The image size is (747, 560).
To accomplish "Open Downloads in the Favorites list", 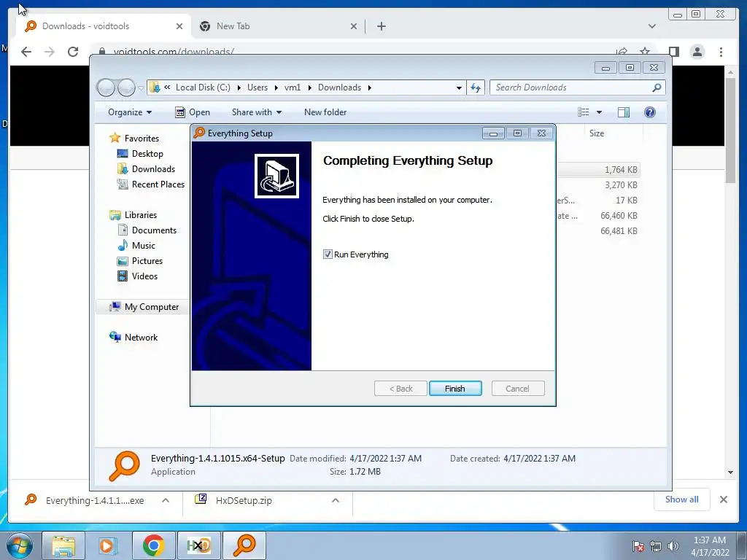I will (x=153, y=169).
